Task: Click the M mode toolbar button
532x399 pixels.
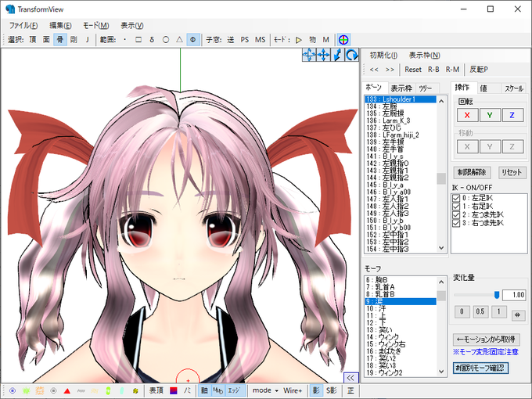Action: pyautogui.click(x=326, y=40)
